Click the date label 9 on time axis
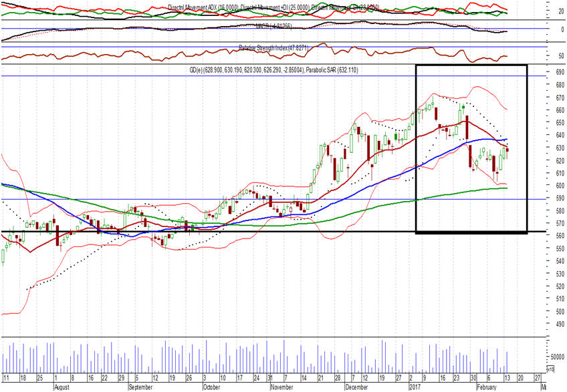 tap(425, 378)
